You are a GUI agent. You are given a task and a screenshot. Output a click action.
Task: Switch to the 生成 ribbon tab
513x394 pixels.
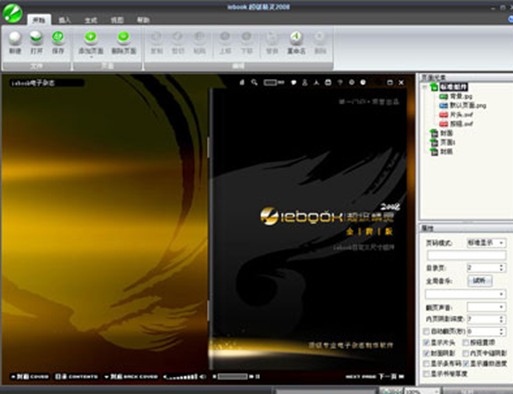[x=91, y=20]
